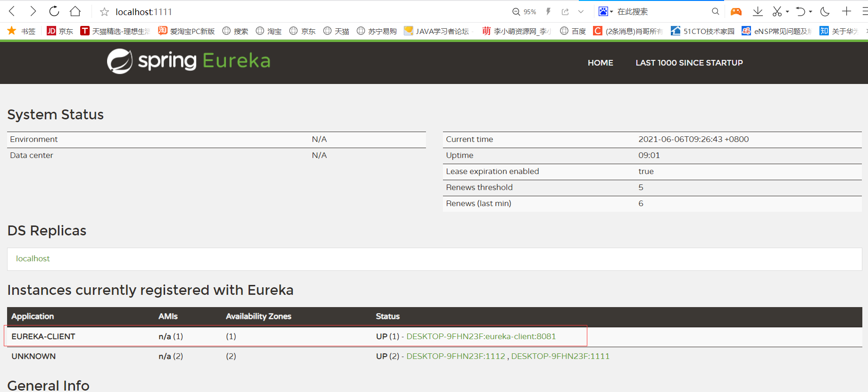Open the JAVA学习者论坛 bookmark

pos(437,31)
